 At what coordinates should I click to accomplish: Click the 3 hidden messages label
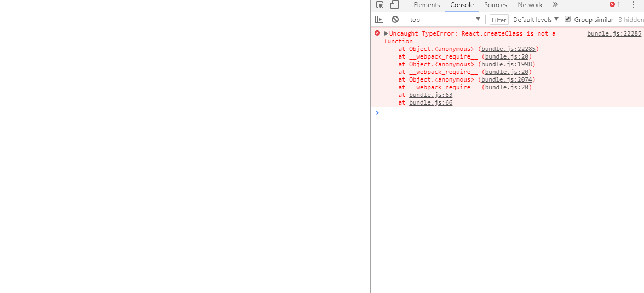(x=631, y=20)
